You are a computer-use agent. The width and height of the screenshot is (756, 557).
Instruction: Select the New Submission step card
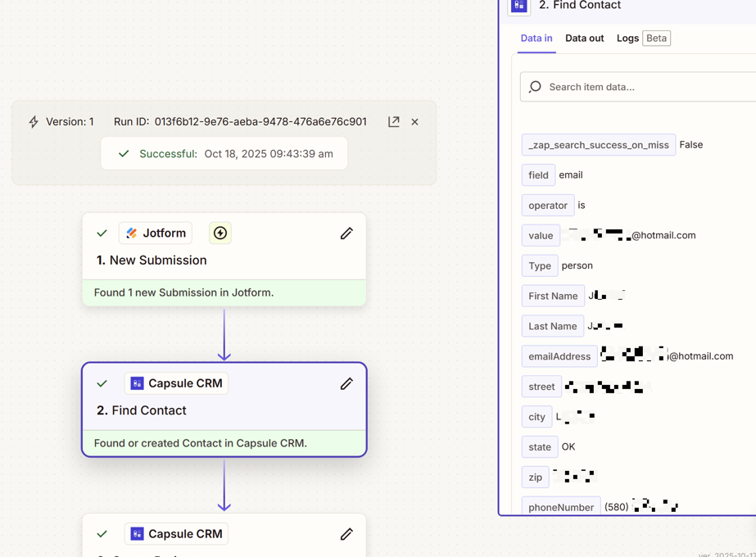224,260
